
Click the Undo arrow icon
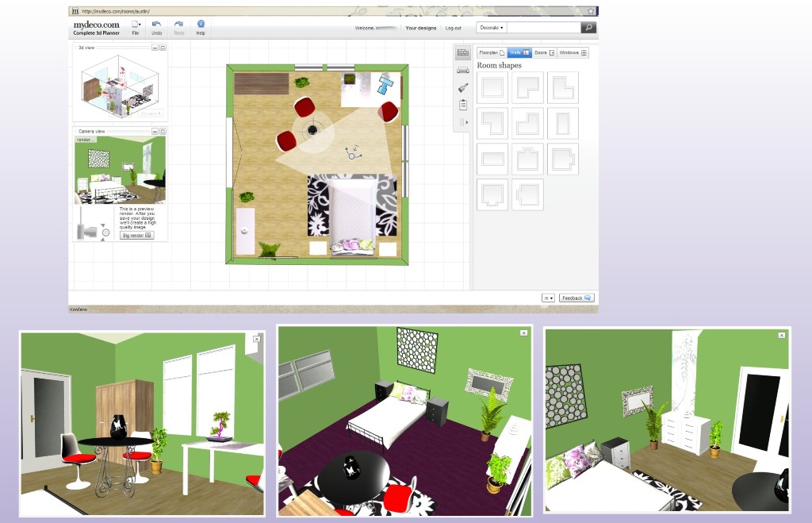(156, 24)
